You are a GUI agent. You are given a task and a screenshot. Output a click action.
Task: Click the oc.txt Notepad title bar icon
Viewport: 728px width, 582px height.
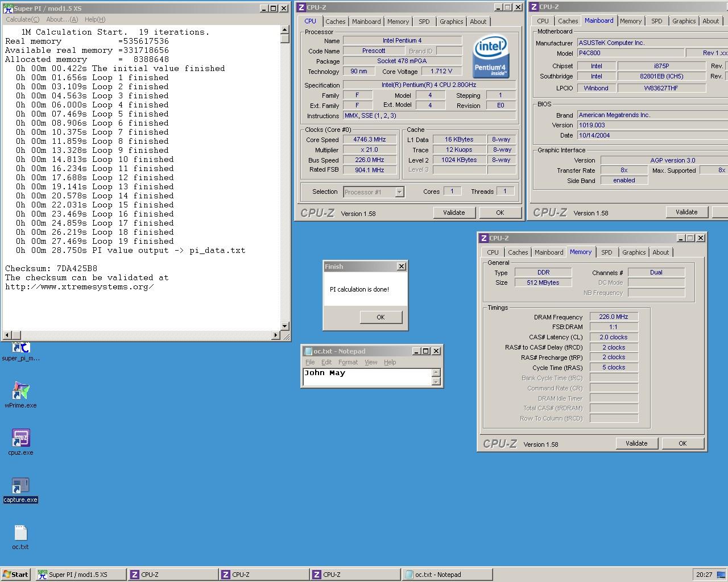tap(308, 351)
